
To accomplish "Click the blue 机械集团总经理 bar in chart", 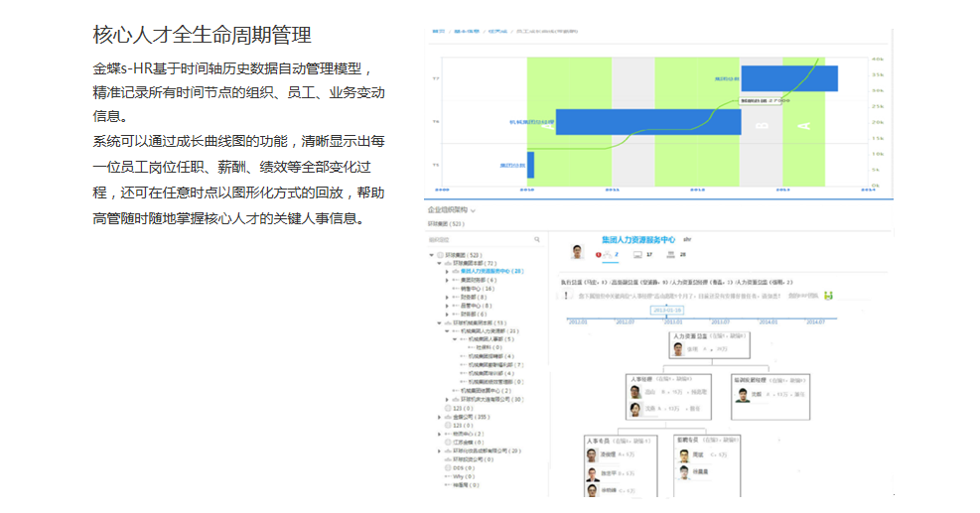I will [647, 122].
